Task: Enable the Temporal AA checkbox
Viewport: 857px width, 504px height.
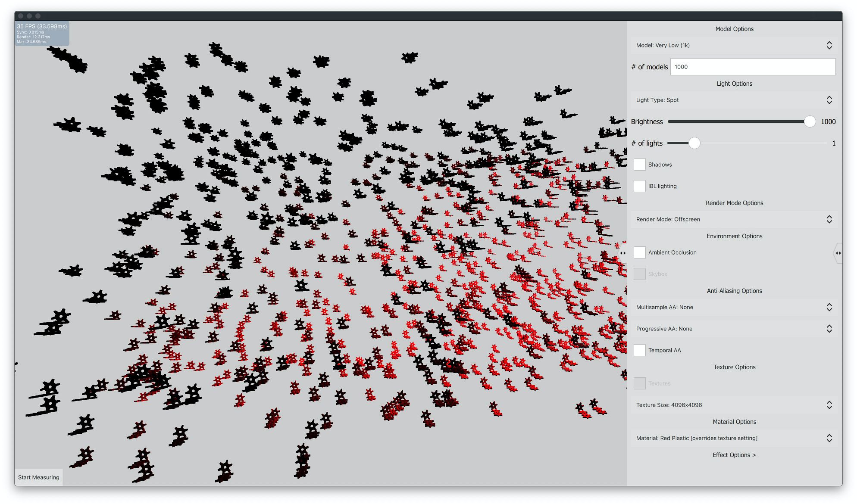Action: 640,350
